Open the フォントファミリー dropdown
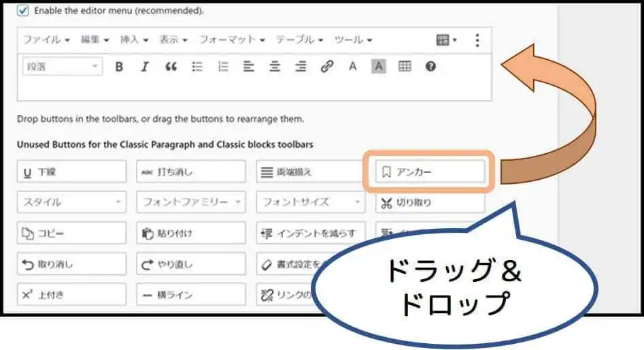The width and height of the screenshot is (644, 350). click(191, 202)
